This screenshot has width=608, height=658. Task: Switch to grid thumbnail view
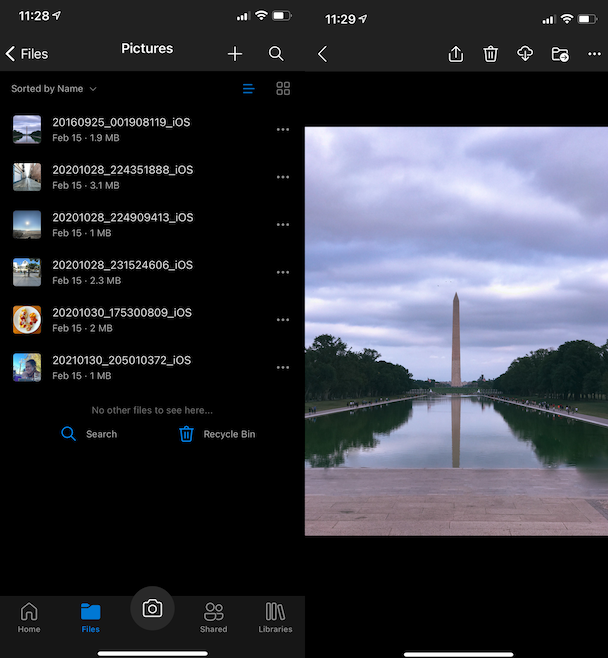pos(283,89)
